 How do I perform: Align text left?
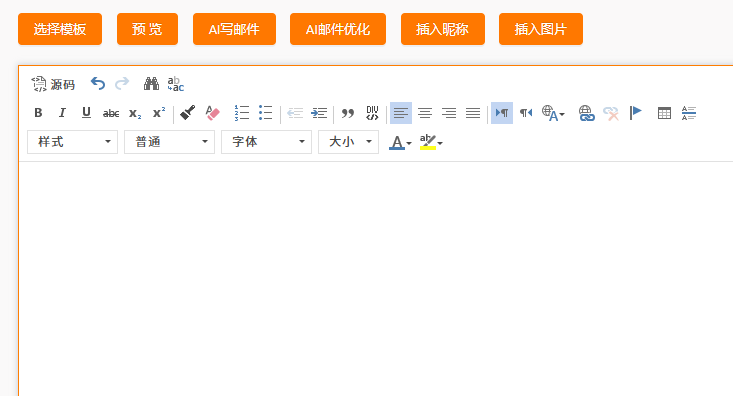pyautogui.click(x=401, y=113)
